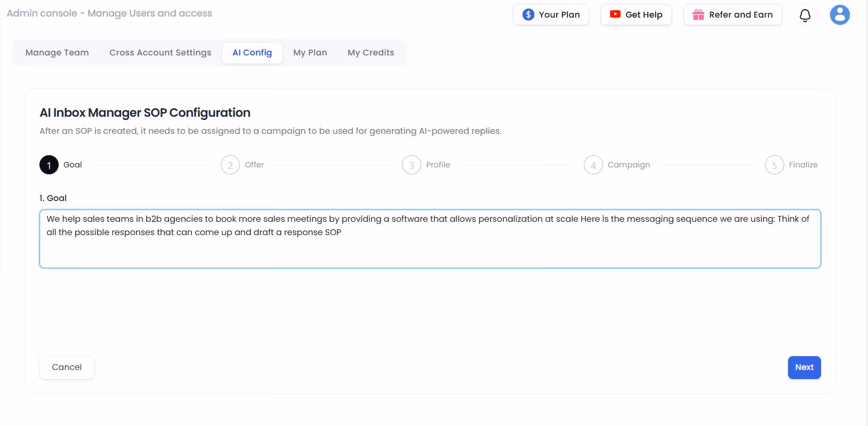This screenshot has width=868, height=426.
Task: Select the AI Config tab
Action: click(x=252, y=53)
